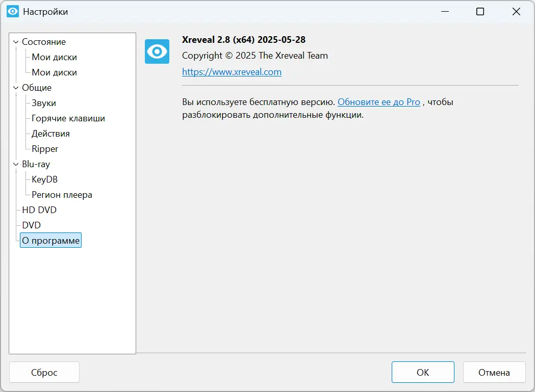This screenshot has width=535, height=392.
Task: Open the Звуки settings page
Action: pyautogui.click(x=44, y=103)
